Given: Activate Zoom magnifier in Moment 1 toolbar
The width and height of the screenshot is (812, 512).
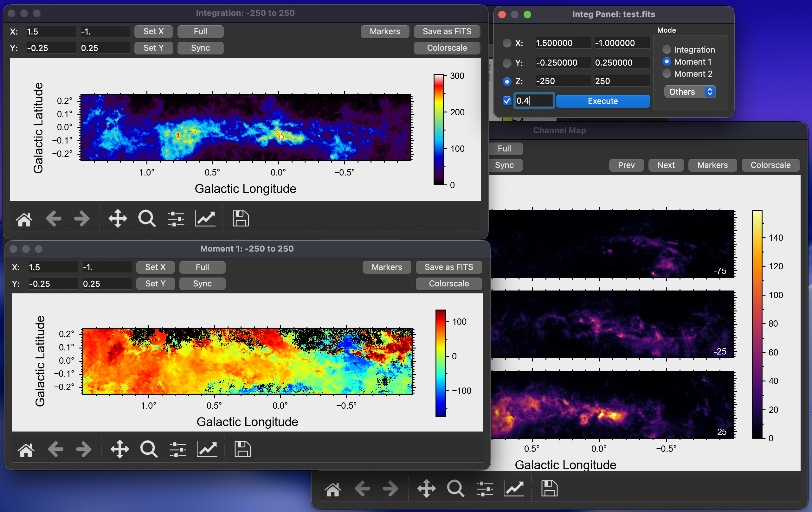Looking at the screenshot, I should point(148,449).
